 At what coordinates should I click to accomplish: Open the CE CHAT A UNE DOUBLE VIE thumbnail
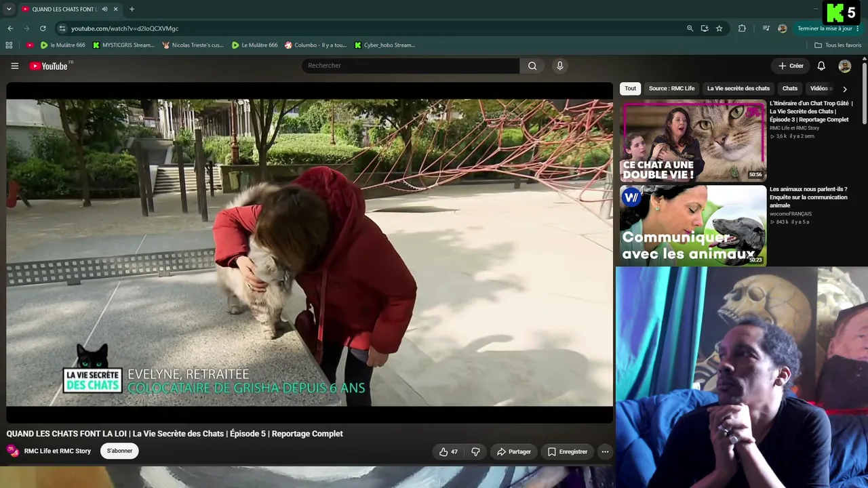coord(693,141)
